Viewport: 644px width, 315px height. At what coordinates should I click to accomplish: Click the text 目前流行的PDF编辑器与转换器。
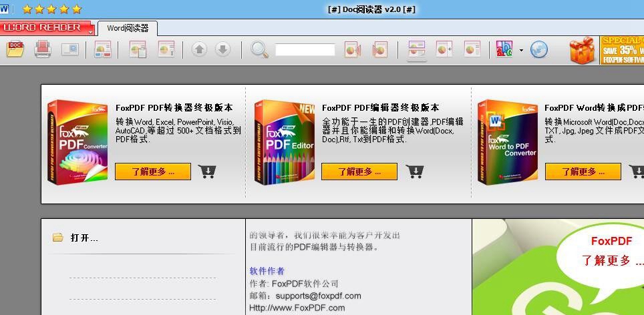click(314, 248)
